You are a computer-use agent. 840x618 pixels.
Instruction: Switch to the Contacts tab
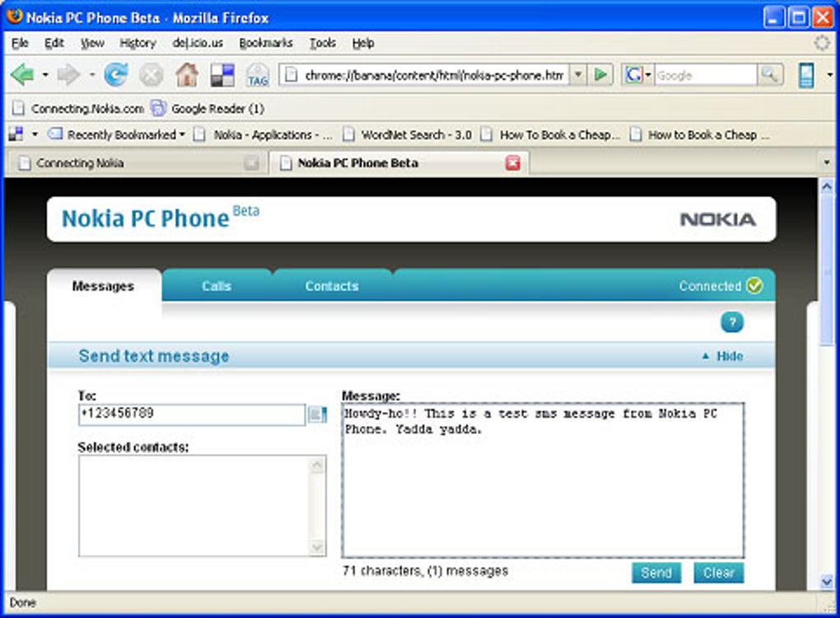[332, 286]
